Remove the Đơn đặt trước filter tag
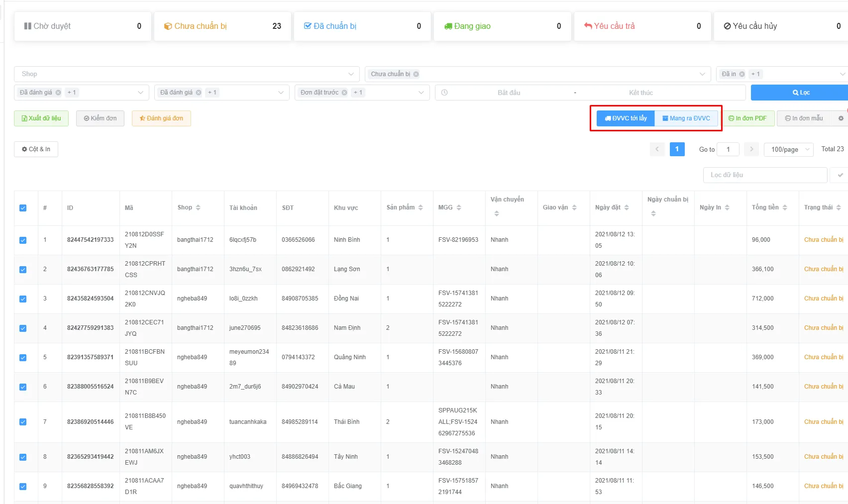The image size is (848, 504). 344,93
